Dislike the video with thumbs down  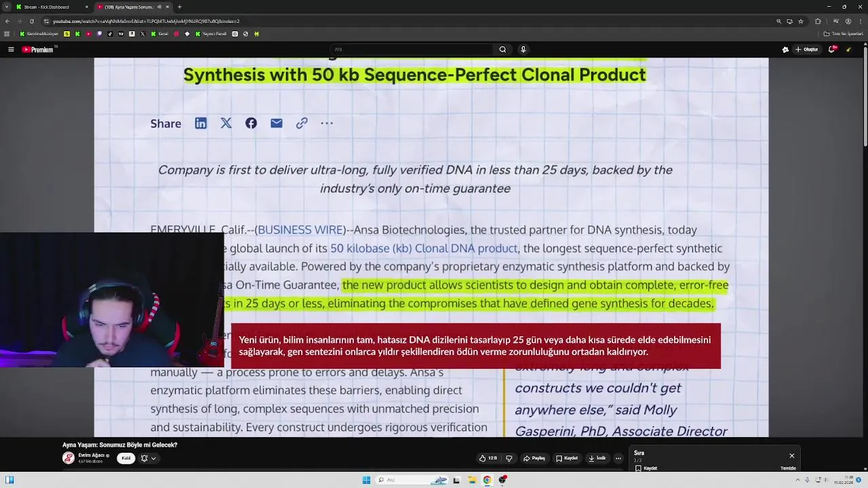(509, 458)
